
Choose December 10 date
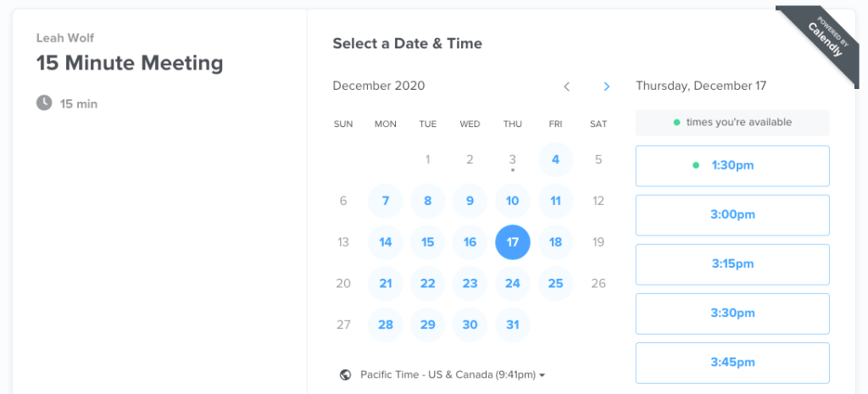(513, 201)
